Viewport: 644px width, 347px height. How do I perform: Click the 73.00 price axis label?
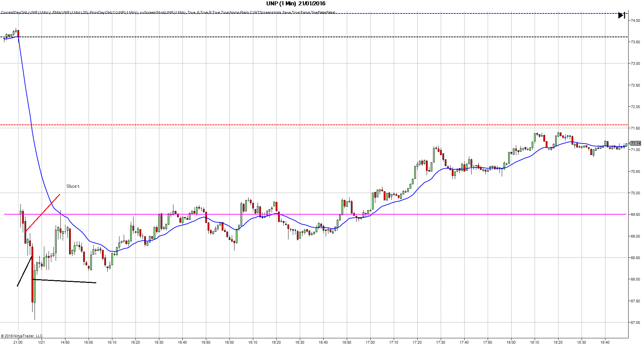click(x=635, y=63)
